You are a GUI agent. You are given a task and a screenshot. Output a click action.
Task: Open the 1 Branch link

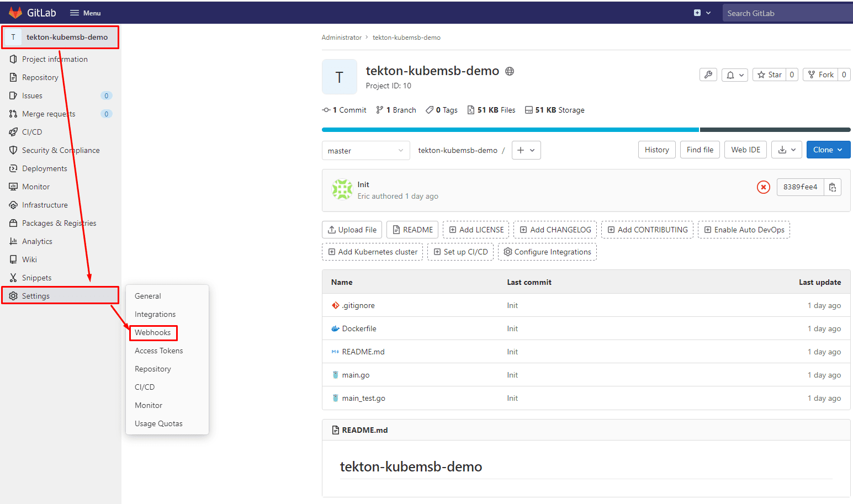[396, 110]
